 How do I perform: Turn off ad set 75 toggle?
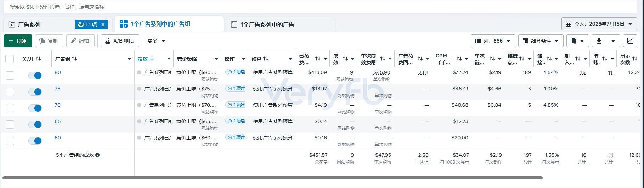pyautogui.click(x=35, y=92)
